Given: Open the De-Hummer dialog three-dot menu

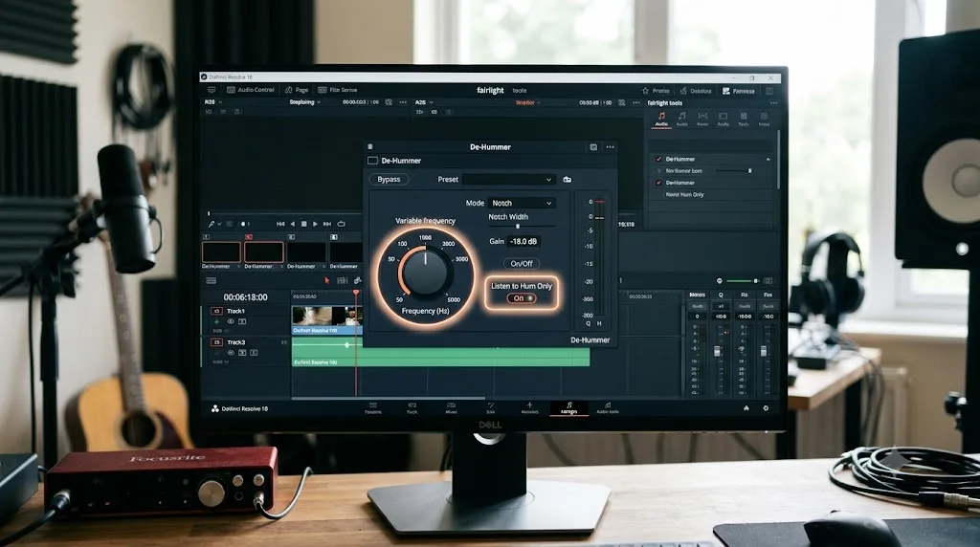Looking at the screenshot, I should (x=610, y=147).
